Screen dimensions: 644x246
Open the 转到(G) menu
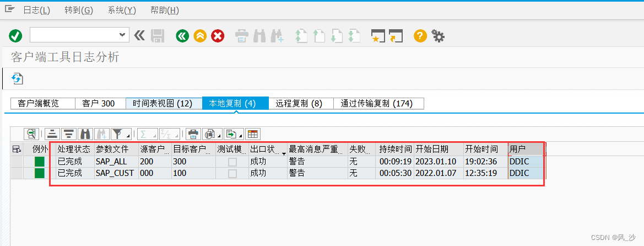79,10
